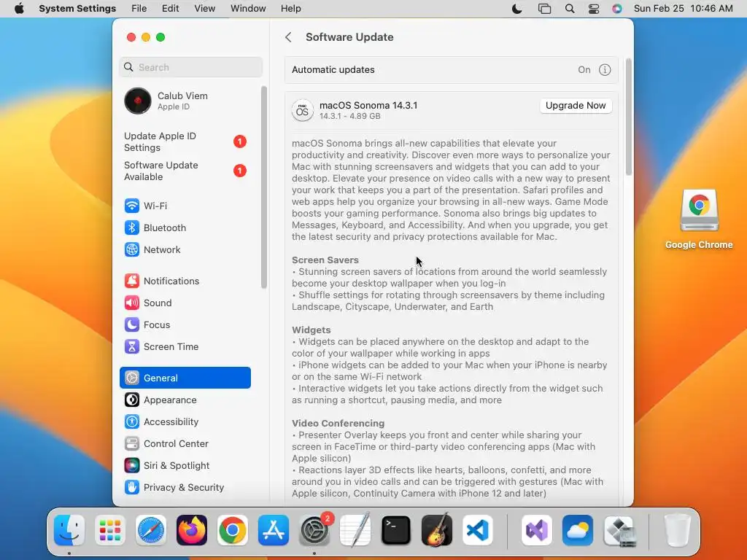Open Privacy & Security settings
The height and width of the screenshot is (560, 747).
[x=185, y=488]
